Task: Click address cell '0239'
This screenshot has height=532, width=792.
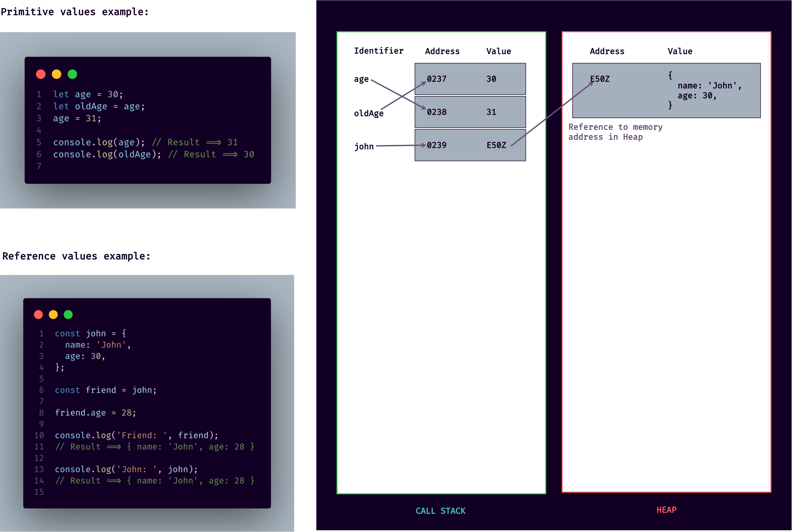Action: (436, 146)
